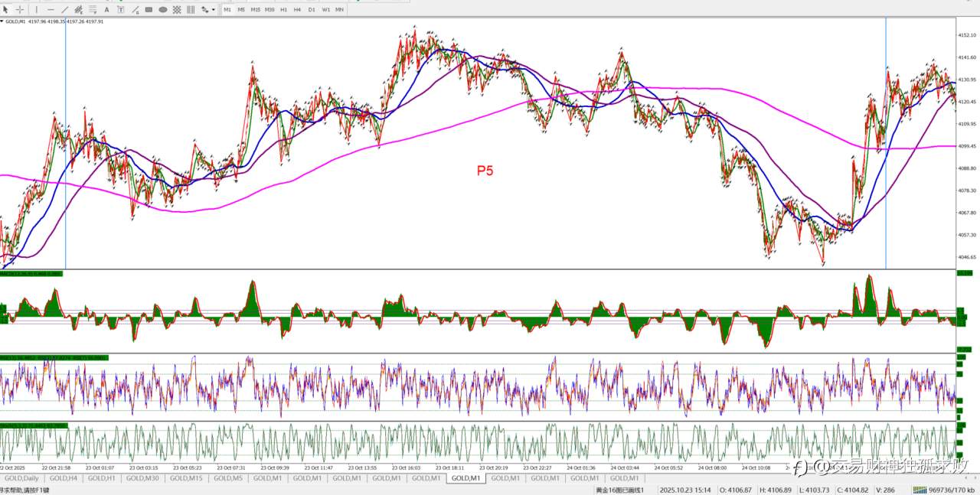980x495 pixels.
Task: Pick the Fibonacci retracement tool
Action: click(93, 10)
